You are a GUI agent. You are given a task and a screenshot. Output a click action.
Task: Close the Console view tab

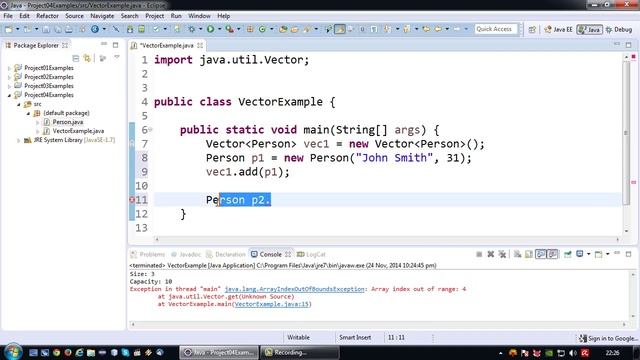pos(288,254)
